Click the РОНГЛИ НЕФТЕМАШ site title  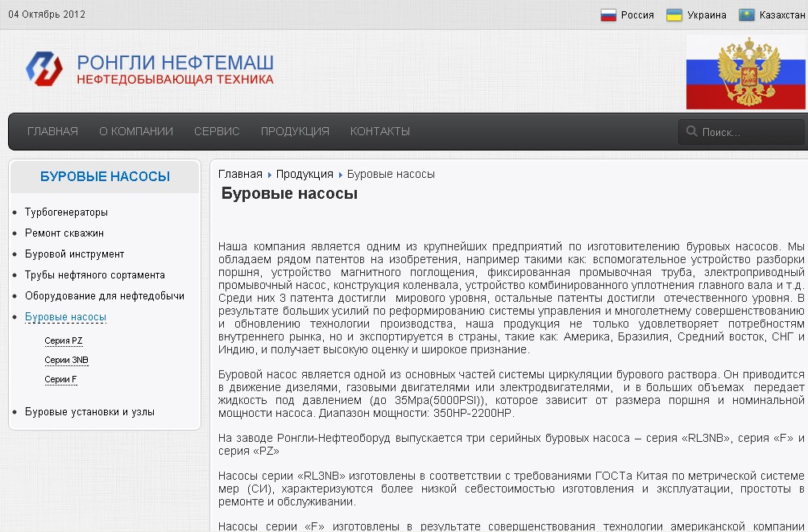pyautogui.click(x=175, y=63)
